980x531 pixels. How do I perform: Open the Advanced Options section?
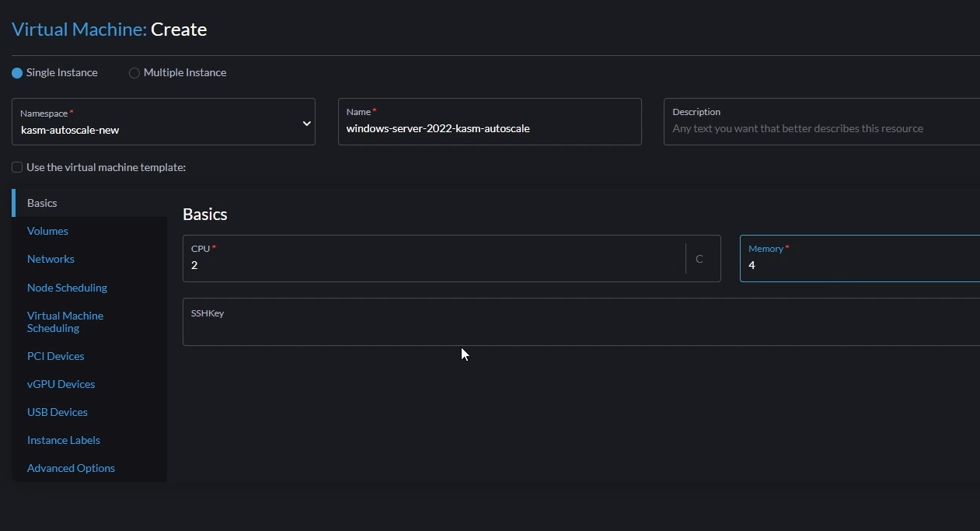point(71,468)
